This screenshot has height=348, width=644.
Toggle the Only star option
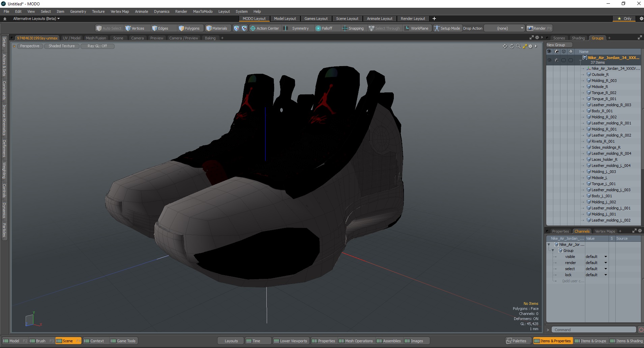[625, 19]
